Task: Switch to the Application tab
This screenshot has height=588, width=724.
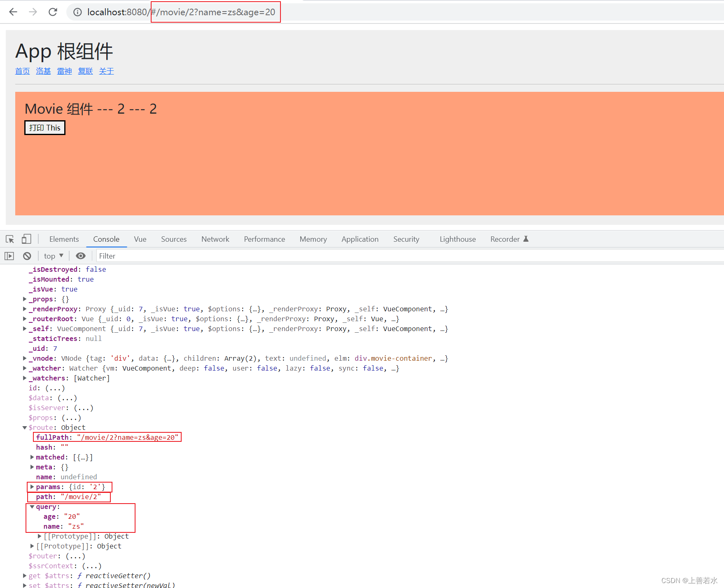Action: (360, 239)
